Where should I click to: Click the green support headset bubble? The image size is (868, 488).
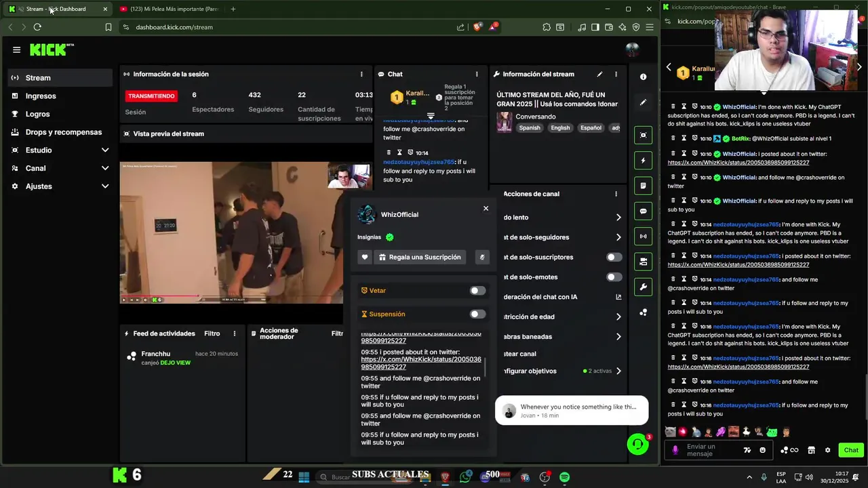click(637, 444)
